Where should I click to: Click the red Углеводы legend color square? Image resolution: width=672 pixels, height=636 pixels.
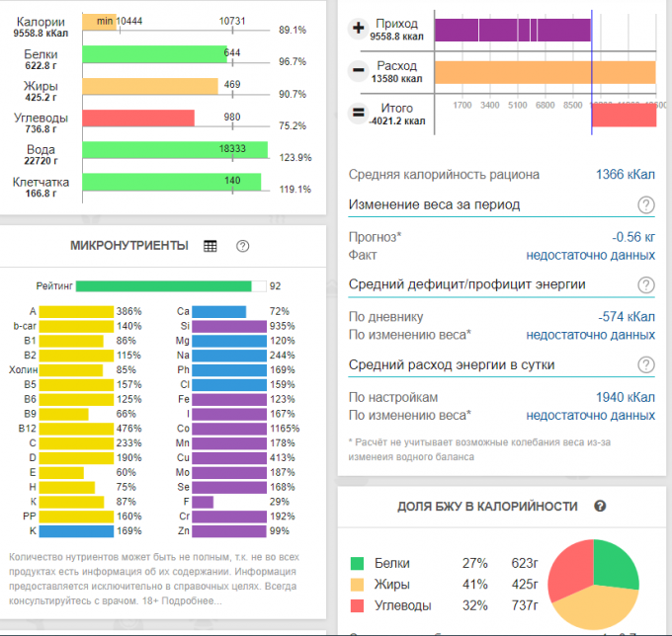(357, 605)
